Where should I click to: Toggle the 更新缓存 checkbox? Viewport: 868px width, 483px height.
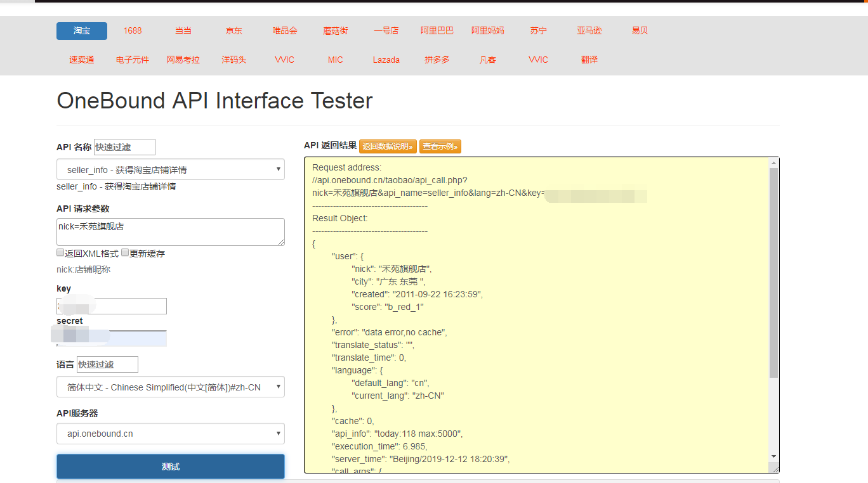click(126, 253)
